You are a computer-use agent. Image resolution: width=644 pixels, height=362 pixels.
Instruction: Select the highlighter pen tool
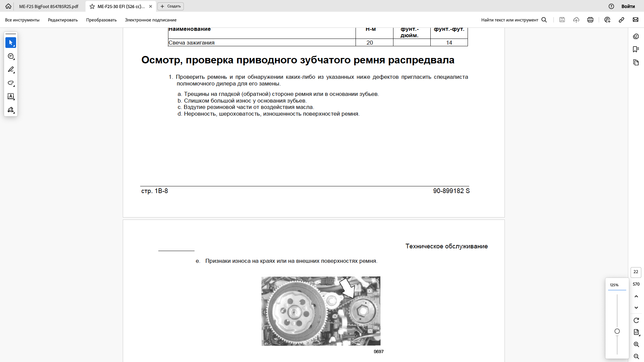point(11,70)
